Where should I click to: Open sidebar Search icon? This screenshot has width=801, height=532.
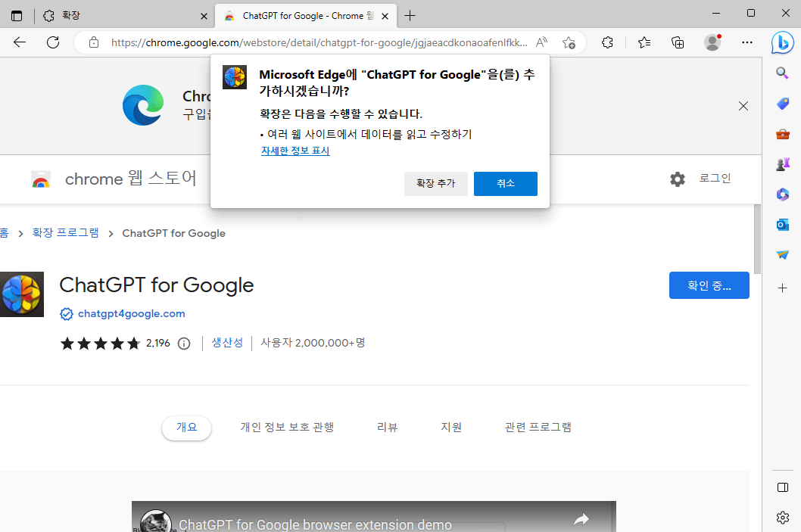[x=782, y=73]
